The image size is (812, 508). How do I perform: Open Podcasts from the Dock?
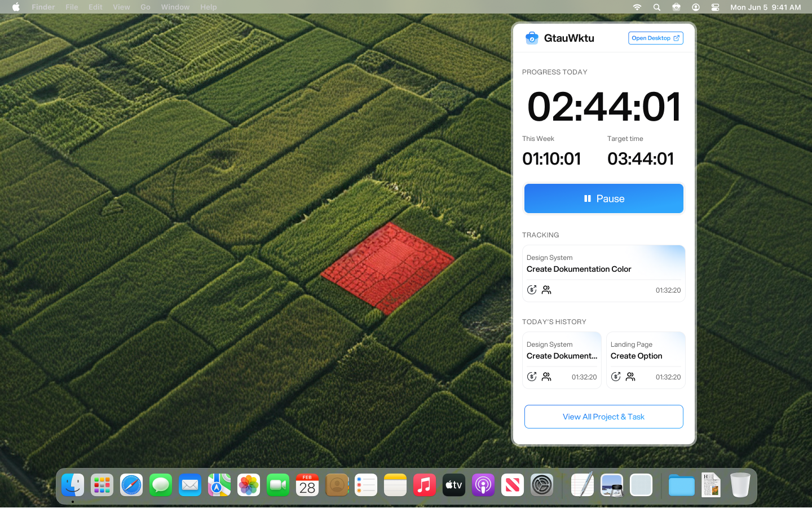coord(483,485)
